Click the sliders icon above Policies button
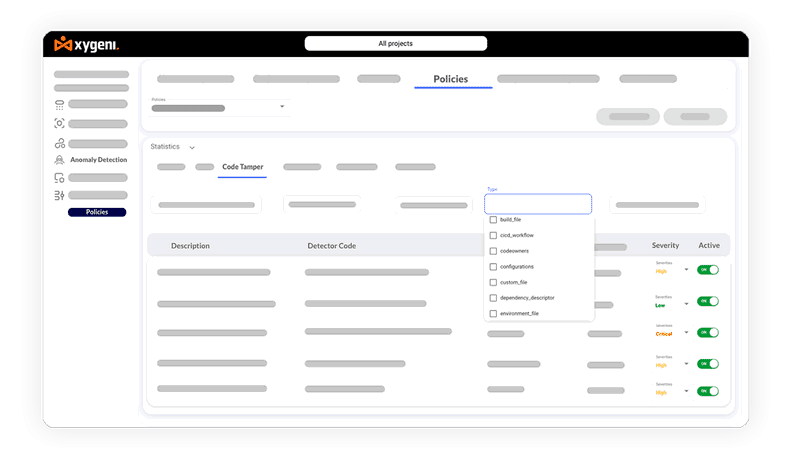800x463 pixels. [x=60, y=195]
